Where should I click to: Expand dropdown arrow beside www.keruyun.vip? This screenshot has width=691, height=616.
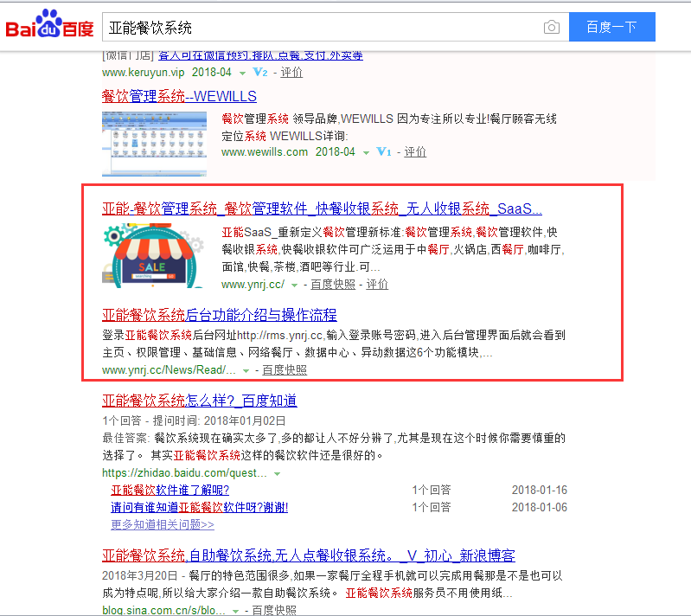pyautogui.click(x=242, y=74)
